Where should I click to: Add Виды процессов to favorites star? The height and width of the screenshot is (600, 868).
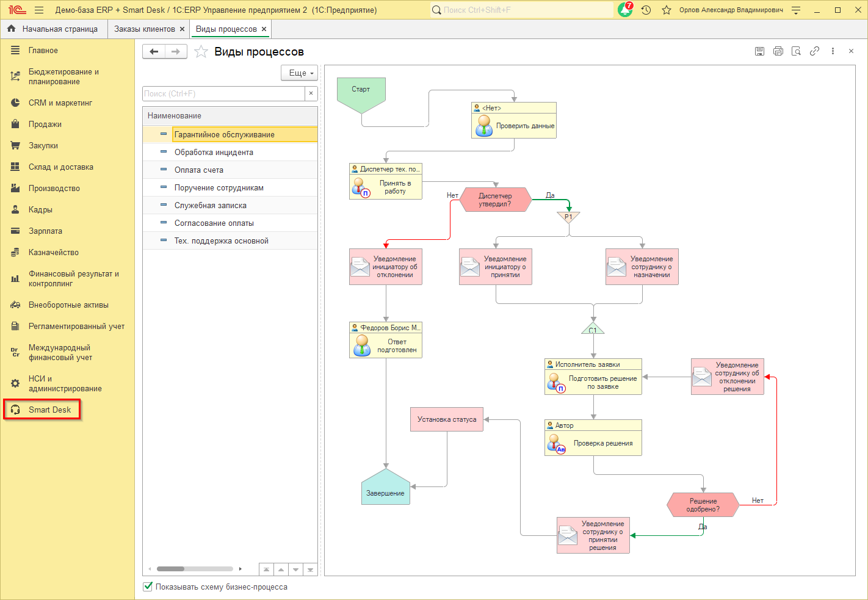pos(201,52)
